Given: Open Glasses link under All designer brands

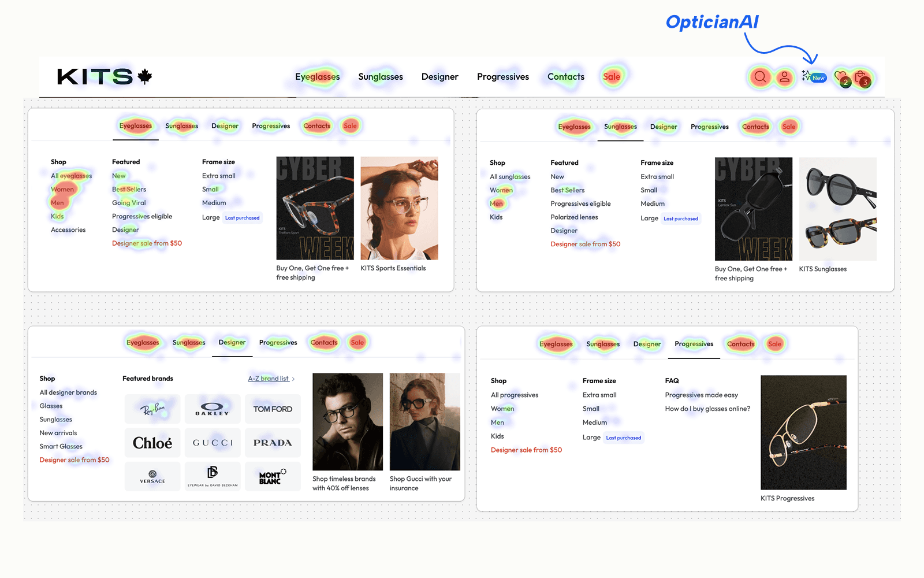Looking at the screenshot, I should pos(51,406).
